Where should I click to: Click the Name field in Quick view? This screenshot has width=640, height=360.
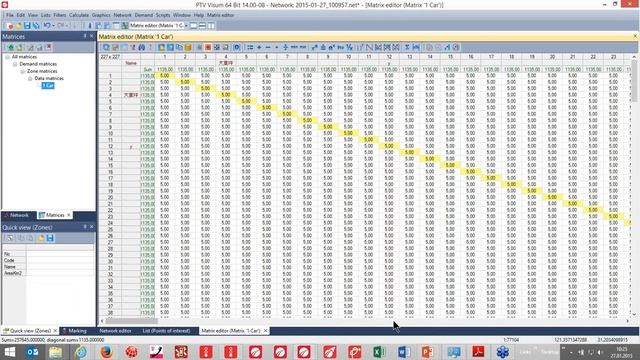[x=60, y=267]
